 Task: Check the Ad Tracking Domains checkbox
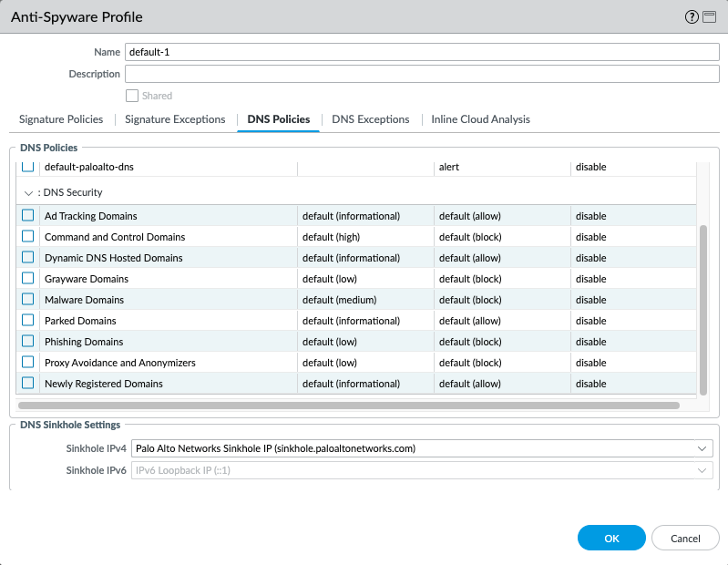pyautogui.click(x=28, y=216)
